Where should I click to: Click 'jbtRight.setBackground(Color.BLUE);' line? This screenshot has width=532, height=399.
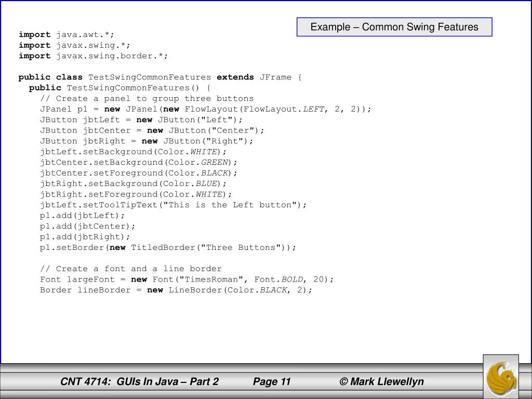point(134,184)
